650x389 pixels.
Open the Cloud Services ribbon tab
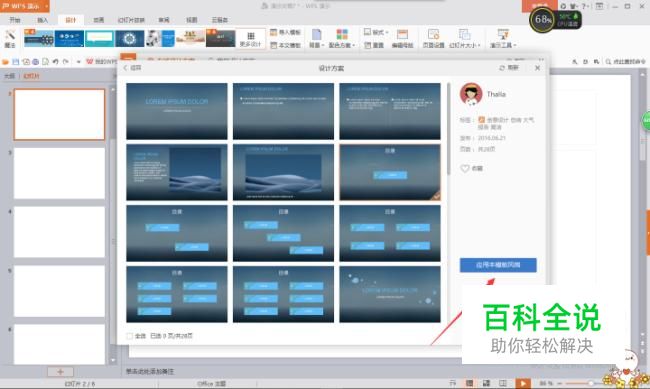pos(220,19)
